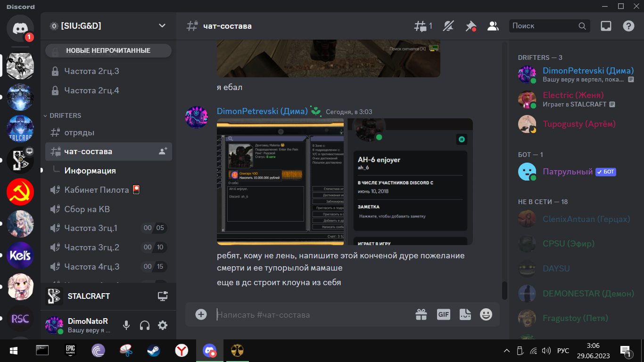This screenshot has height=362, width=644.
Task: Select offline member Fragustoy (Петя)
Action: (576, 318)
